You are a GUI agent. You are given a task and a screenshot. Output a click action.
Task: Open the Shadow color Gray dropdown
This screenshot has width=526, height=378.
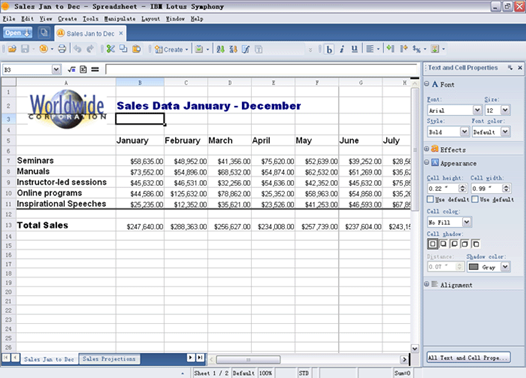click(x=505, y=267)
